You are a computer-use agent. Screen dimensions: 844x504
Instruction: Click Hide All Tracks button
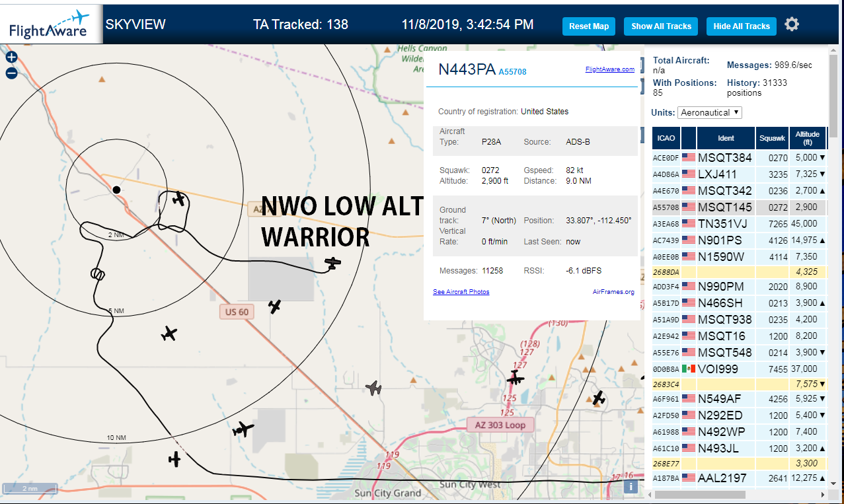click(742, 26)
